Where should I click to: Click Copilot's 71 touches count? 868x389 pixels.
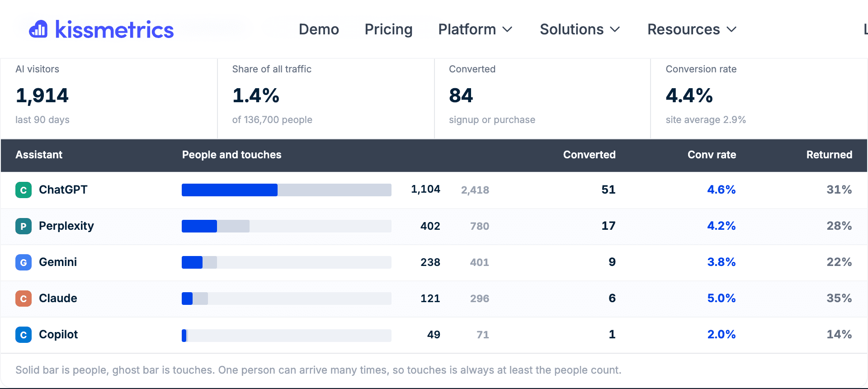[483, 335]
